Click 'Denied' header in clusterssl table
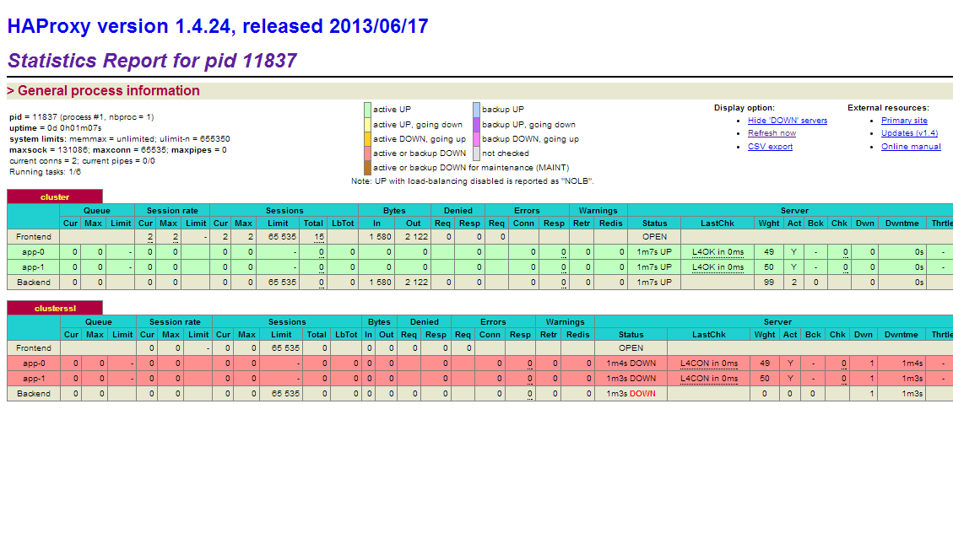Image resolution: width=953 pixels, height=560 pixels. point(425,322)
